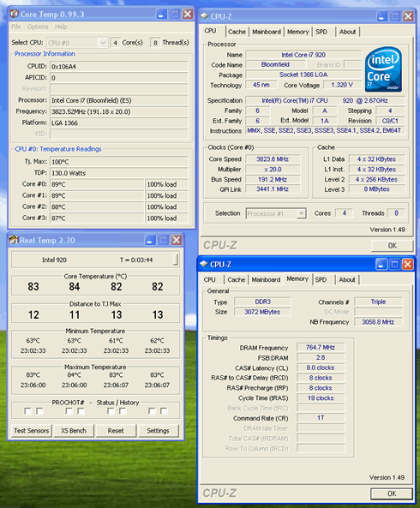Click the Core Temp title bar app icon

pyautogui.click(x=14, y=14)
